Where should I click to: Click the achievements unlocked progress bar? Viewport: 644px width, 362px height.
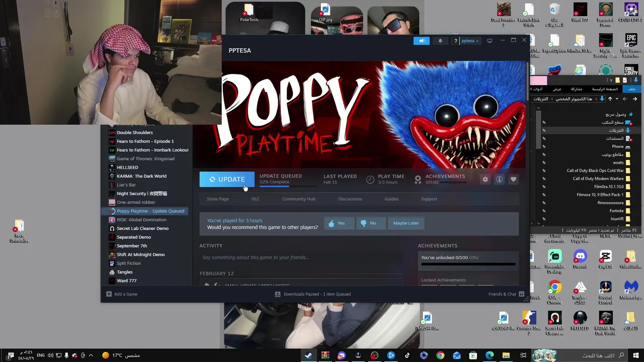(468, 264)
